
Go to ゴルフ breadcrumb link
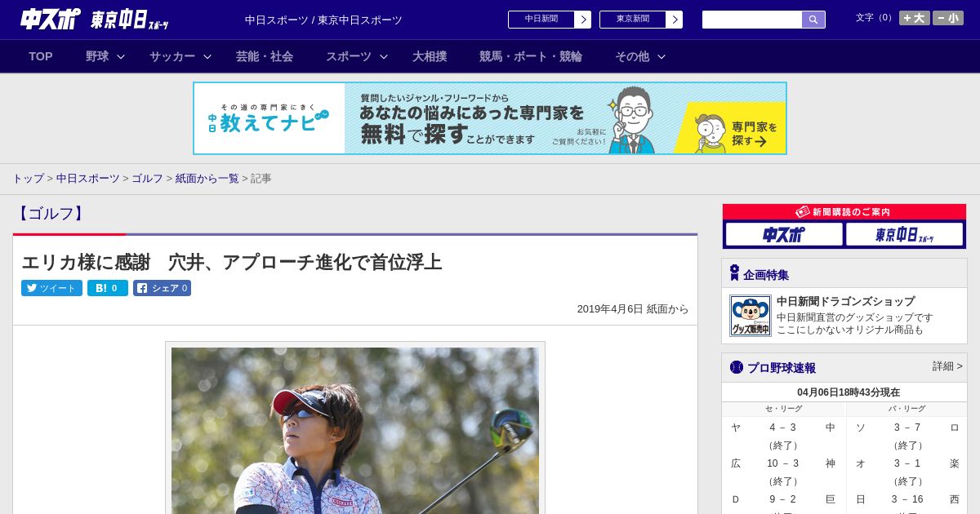[x=148, y=178]
